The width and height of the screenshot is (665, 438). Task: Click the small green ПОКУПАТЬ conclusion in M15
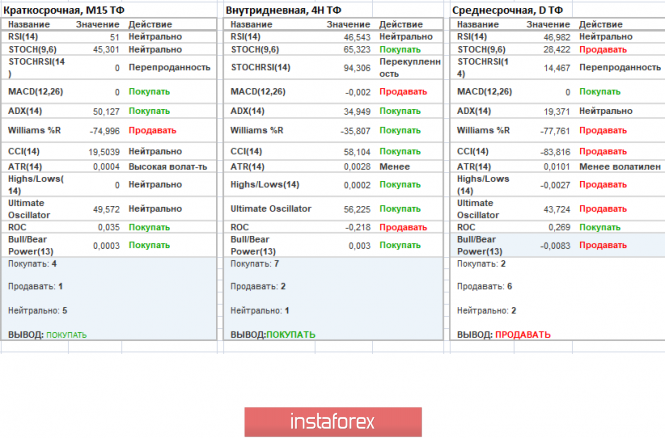pos(67,335)
